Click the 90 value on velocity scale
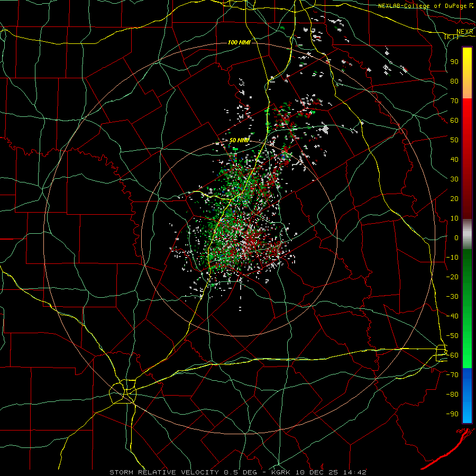 454,62
